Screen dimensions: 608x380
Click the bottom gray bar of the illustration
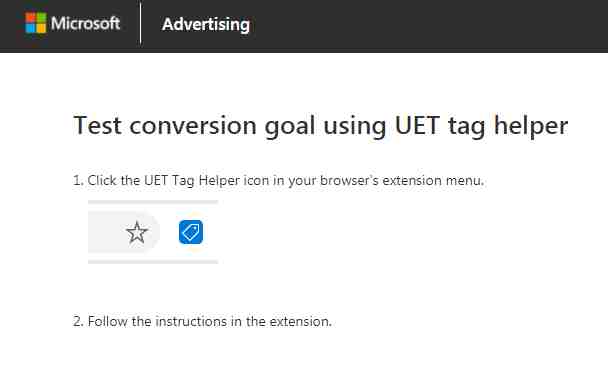tap(153, 262)
